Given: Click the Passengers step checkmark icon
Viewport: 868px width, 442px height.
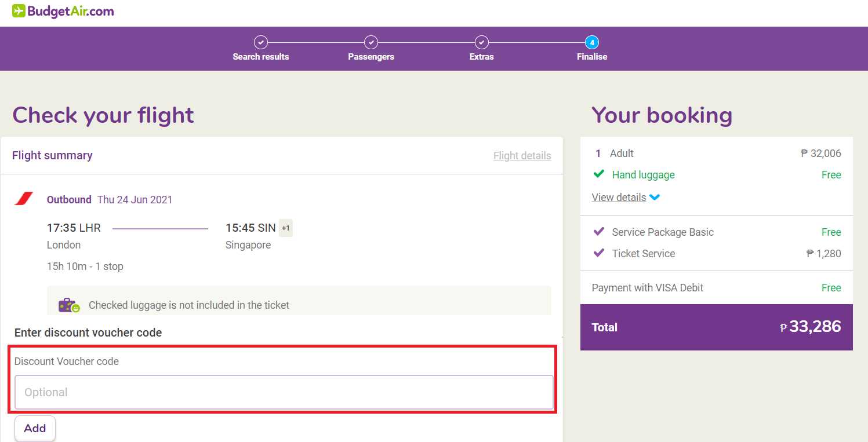Looking at the screenshot, I should (x=371, y=42).
